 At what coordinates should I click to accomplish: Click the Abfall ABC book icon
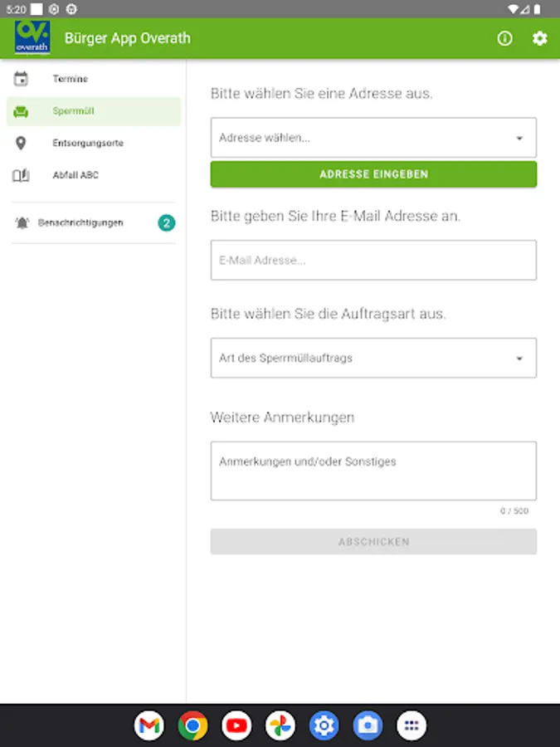(x=21, y=175)
